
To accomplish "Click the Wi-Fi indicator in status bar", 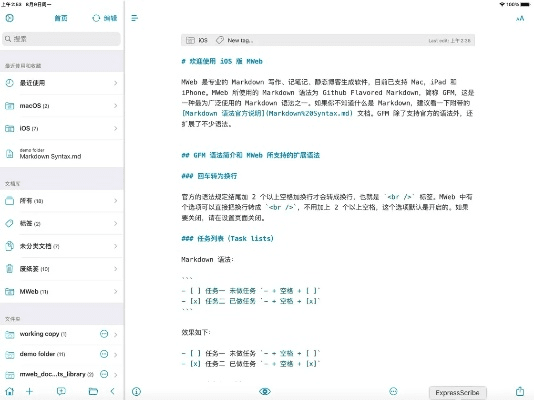I will pyautogui.click(x=502, y=4).
